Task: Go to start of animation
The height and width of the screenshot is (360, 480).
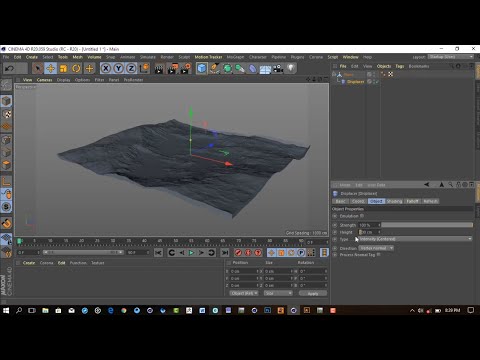Action: pos(158,253)
